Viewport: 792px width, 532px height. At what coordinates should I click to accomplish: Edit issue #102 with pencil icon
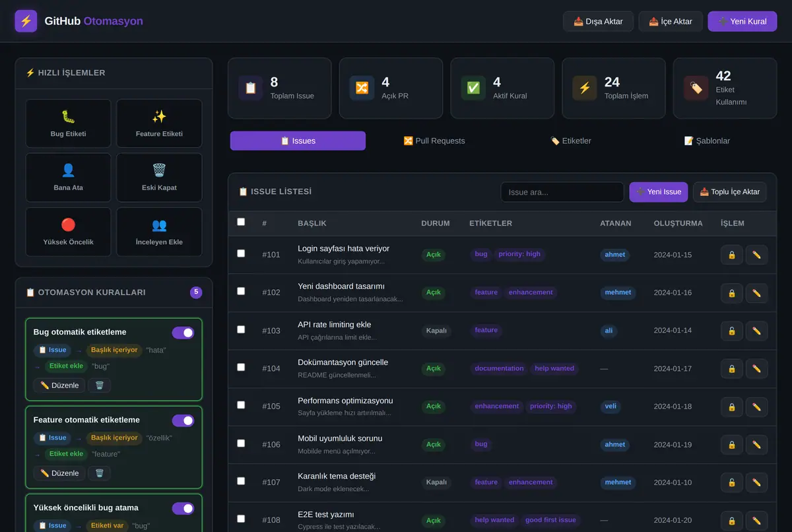(x=756, y=293)
